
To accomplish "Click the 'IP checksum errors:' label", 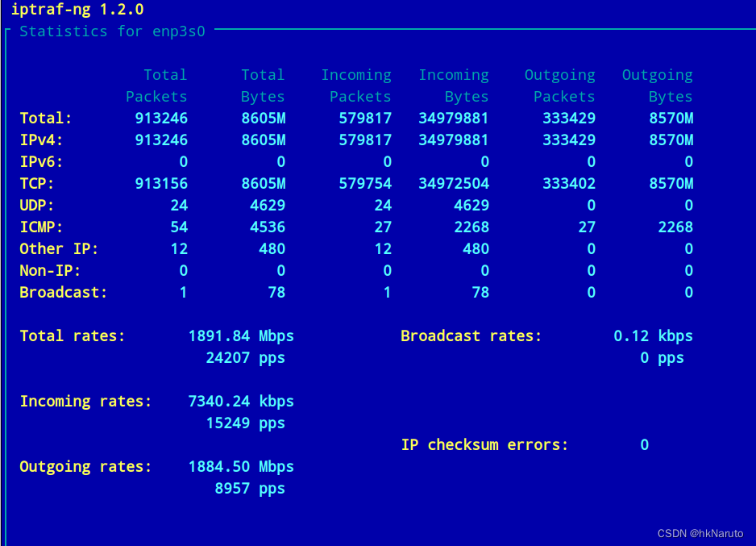I will pos(484,444).
